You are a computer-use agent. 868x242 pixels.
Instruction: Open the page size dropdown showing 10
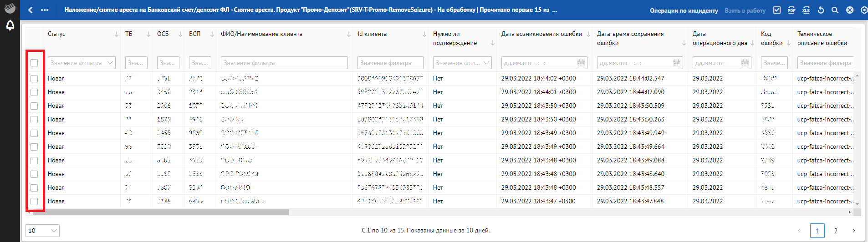click(x=42, y=231)
